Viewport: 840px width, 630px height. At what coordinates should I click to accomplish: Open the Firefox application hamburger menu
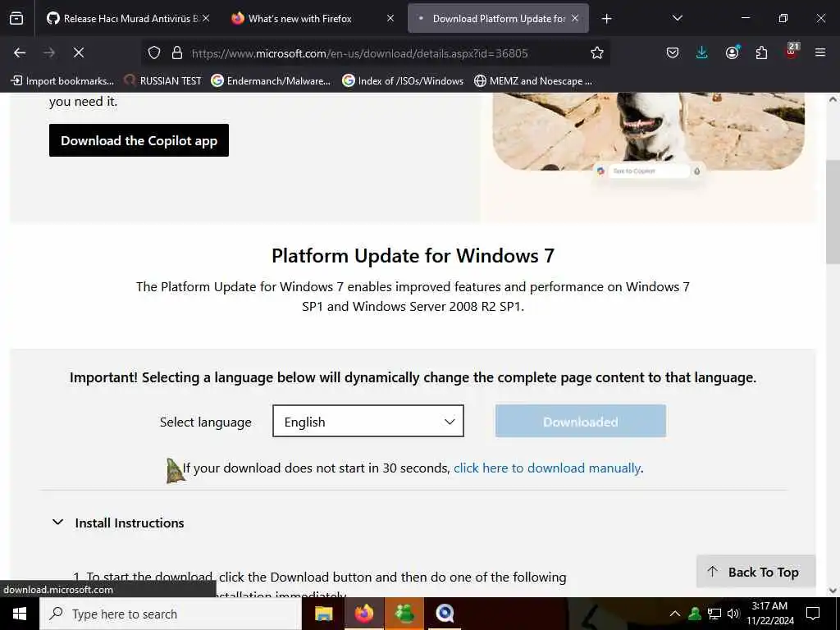point(820,52)
